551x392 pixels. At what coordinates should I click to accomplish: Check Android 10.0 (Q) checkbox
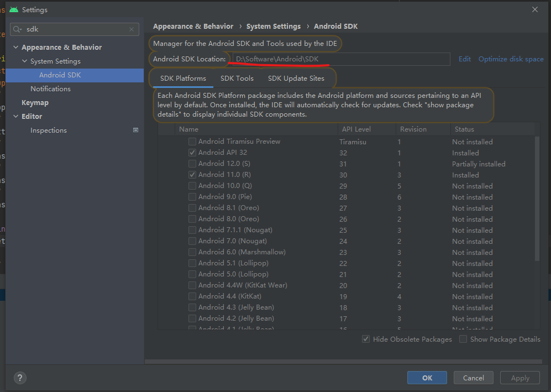192,186
